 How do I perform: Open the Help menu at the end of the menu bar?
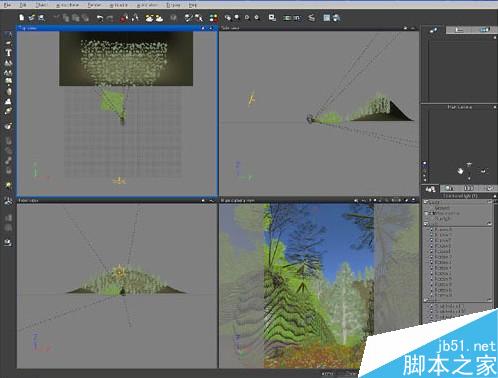click(193, 5)
